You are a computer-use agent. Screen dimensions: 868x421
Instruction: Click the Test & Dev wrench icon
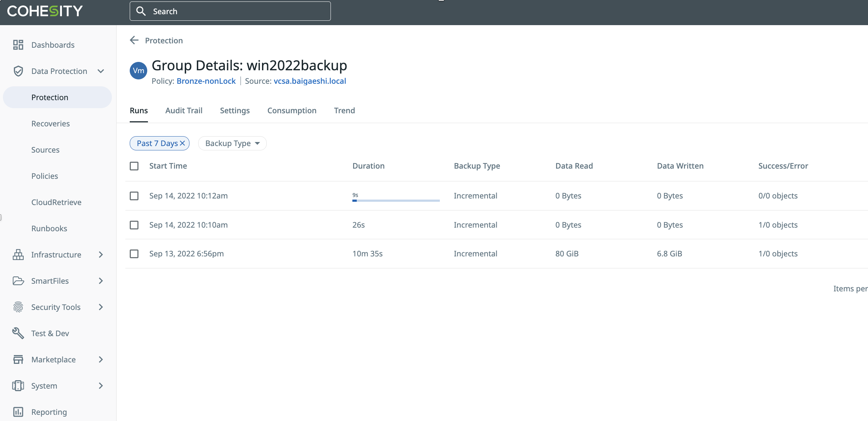coord(18,333)
